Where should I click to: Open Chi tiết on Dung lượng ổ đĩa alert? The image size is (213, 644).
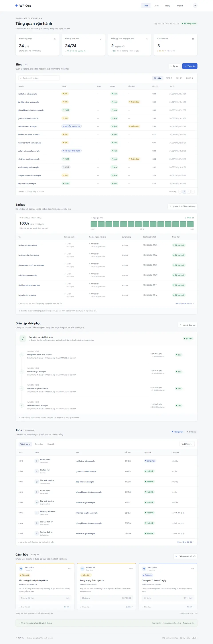tap(129, 607)
